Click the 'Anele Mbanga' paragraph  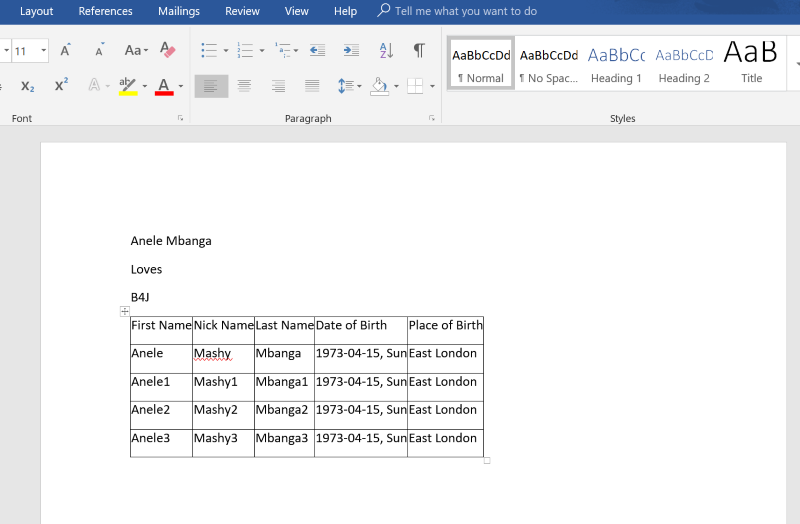tap(171, 241)
